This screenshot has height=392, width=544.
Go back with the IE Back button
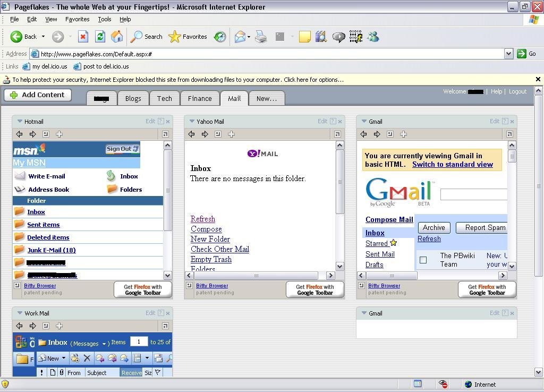pyautogui.click(x=23, y=37)
